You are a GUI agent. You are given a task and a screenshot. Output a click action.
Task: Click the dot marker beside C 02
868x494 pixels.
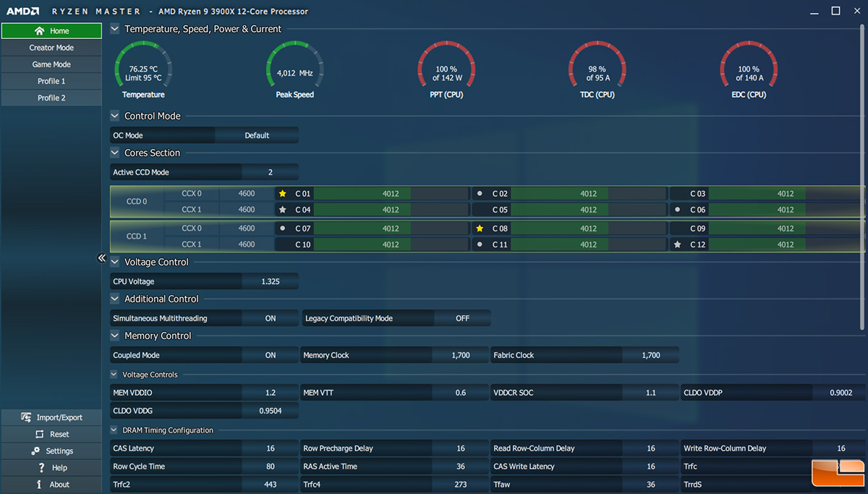(480, 194)
